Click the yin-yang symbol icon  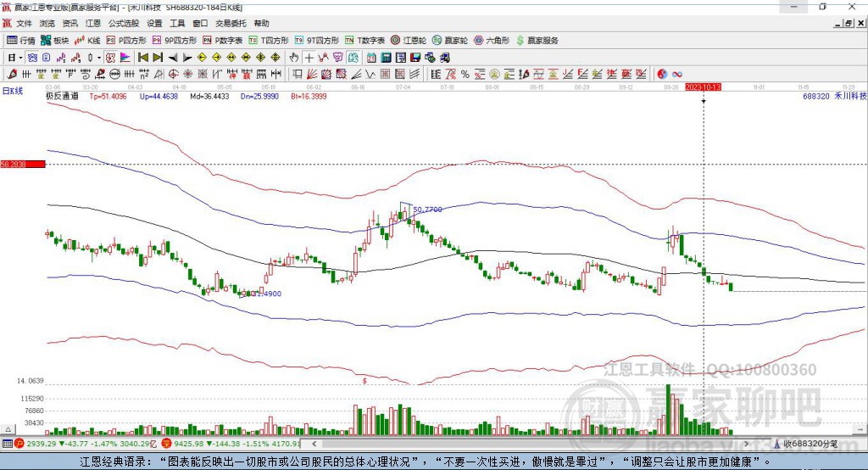pos(662,75)
